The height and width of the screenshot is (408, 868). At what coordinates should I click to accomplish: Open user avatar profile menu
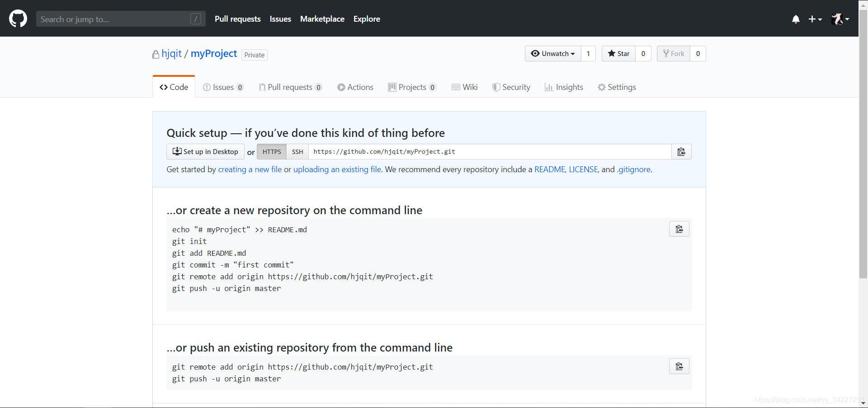pos(840,19)
